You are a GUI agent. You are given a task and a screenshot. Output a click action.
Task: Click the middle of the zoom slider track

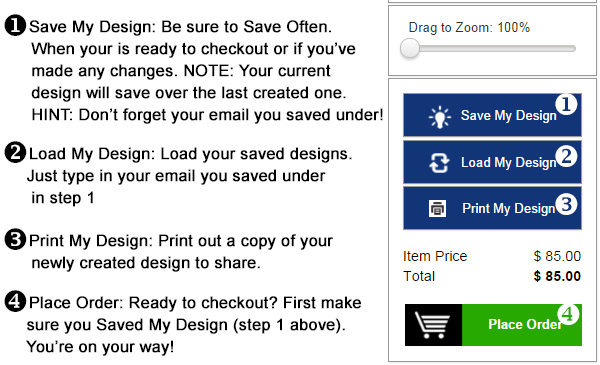tap(488, 49)
